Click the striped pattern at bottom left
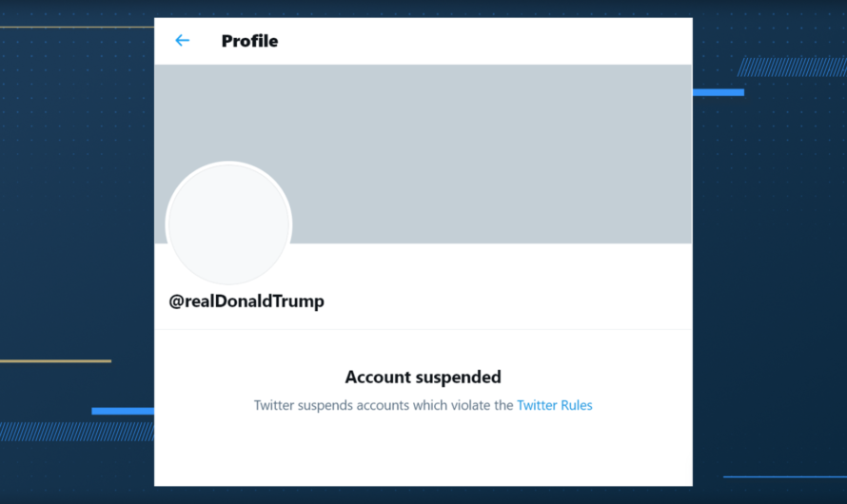The width and height of the screenshot is (847, 504). click(x=76, y=431)
